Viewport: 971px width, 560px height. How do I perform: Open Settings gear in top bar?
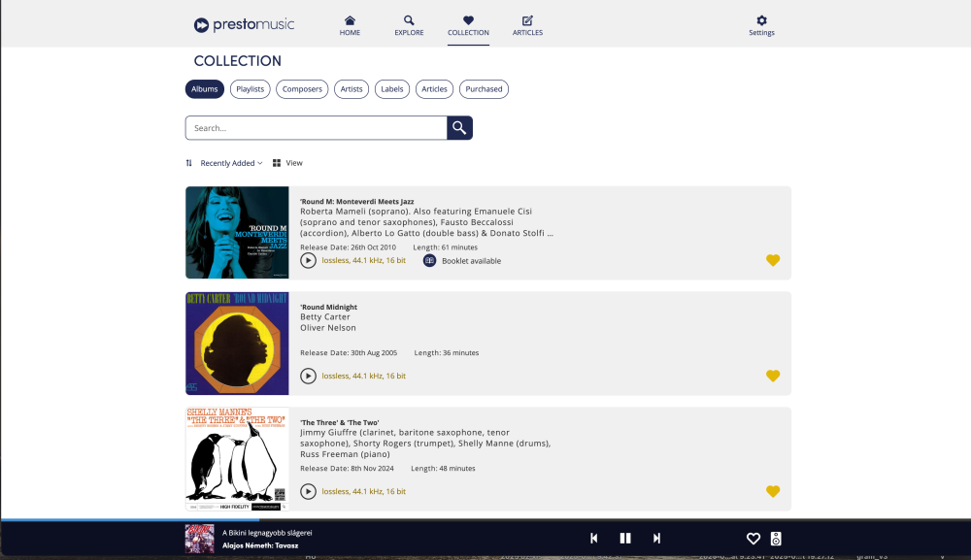click(761, 25)
